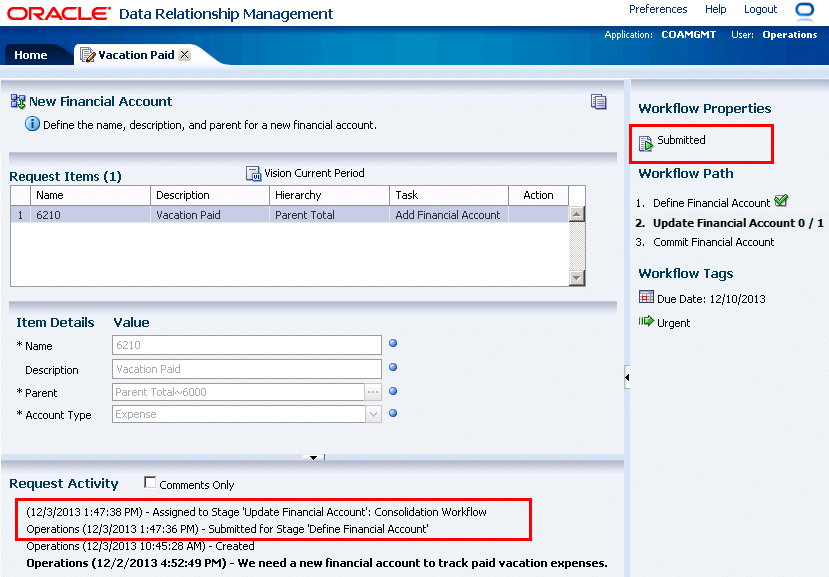Click Update Financial Account workflow step

pyautogui.click(x=738, y=223)
